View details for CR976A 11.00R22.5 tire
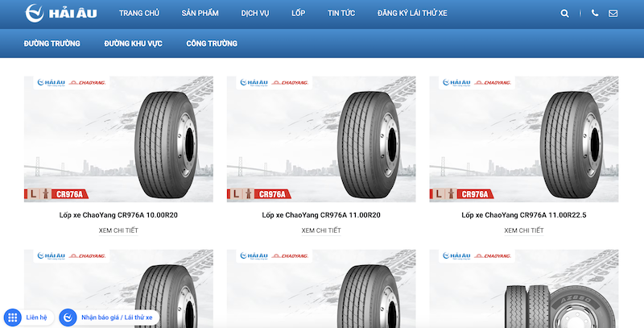Viewport: 644px width, 328px height. click(x=523, y=230)
